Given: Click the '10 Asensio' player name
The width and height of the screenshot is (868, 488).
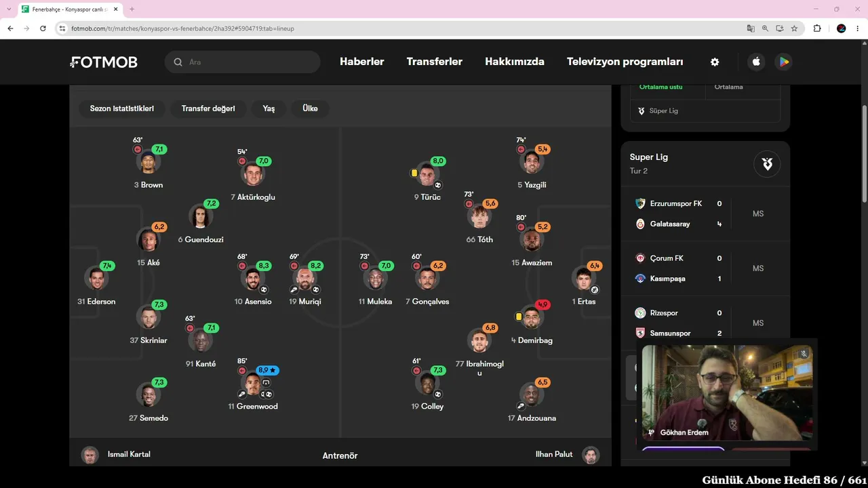Looking at the screenshot, I should click(253, 302).
